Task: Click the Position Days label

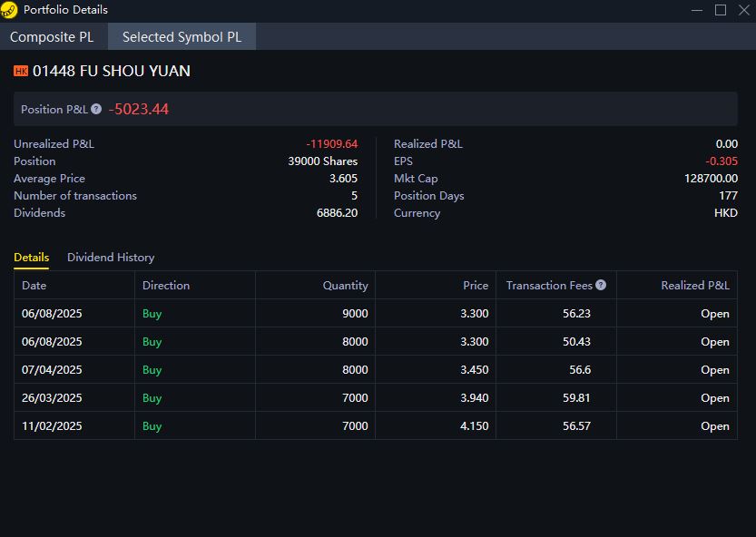Action: pos(428,196)
